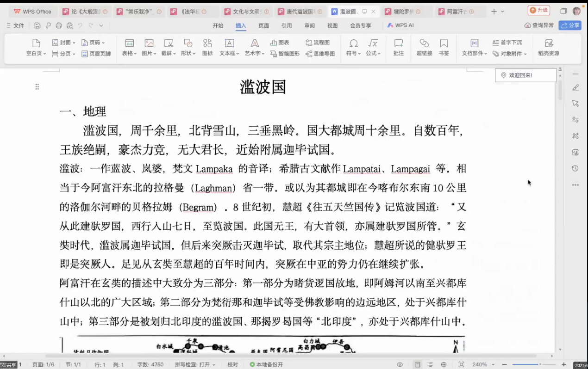Image resolution: width=588 pixels, height=369 pixels.
Task: Open the Shapes (形状) tool
Action: 188,43
